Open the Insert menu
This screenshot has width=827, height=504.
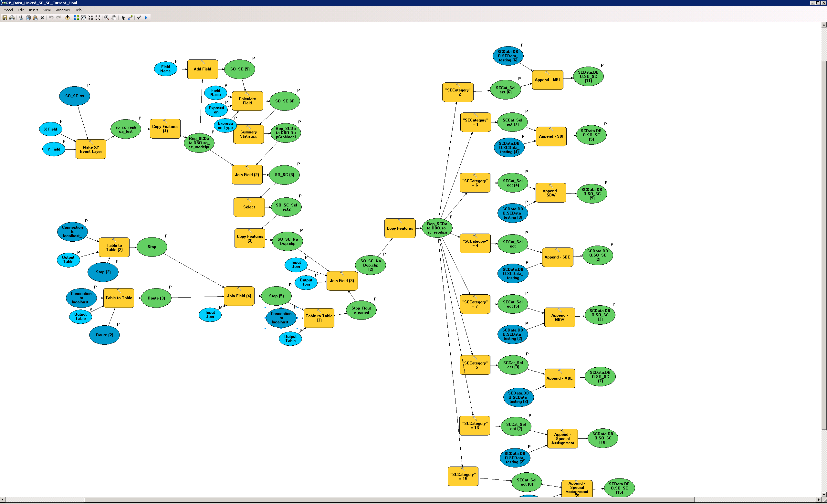[x=33, y=10]
